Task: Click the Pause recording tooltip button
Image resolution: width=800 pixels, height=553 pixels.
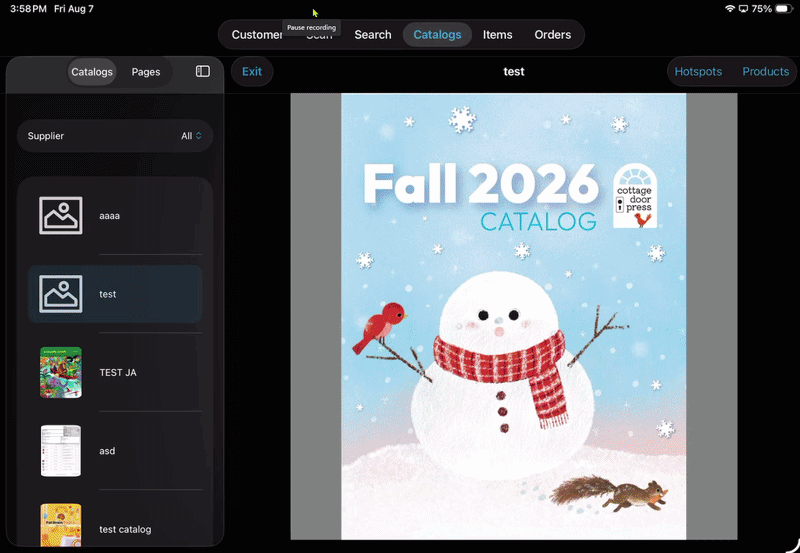Action: pos(311,28)
